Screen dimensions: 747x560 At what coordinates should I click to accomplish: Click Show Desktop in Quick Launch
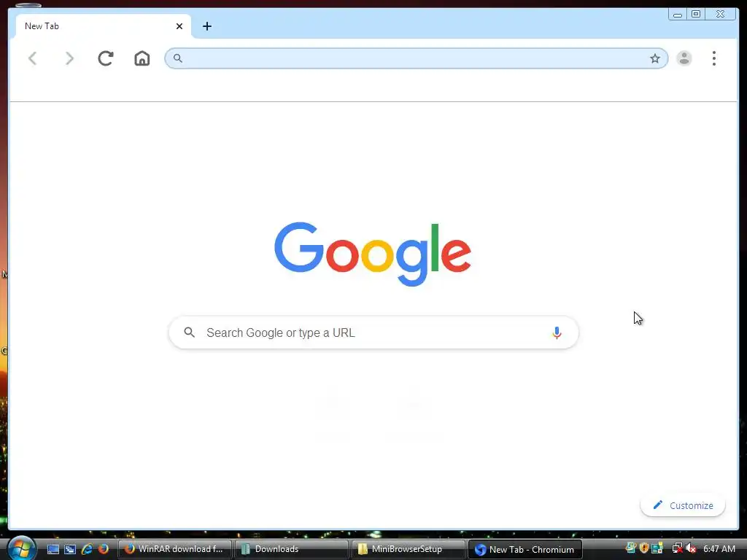pos(53,549)
